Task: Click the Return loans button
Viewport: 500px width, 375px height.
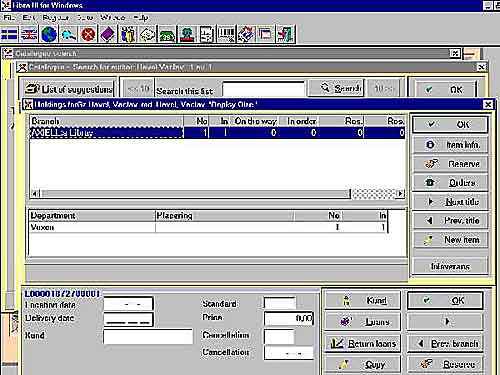Action: pyautogui.click(x=363, y=343)
